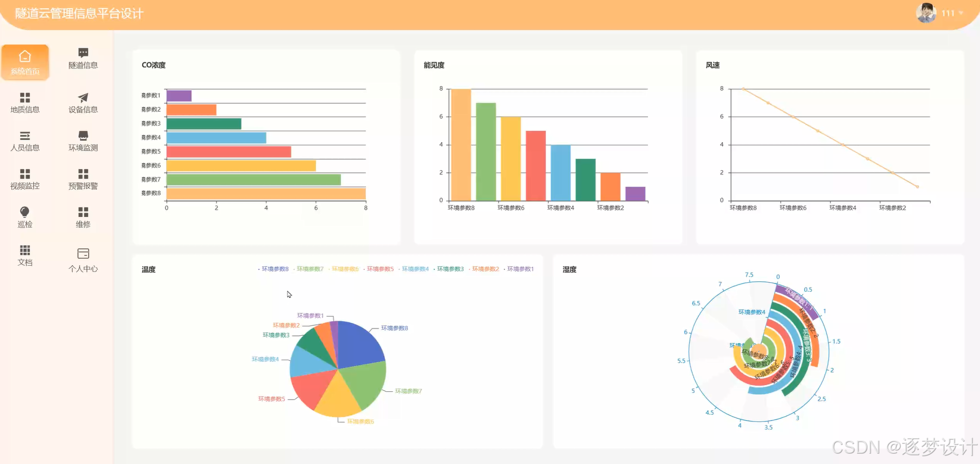Click the 湿度 chart title
Viewport: 980px width, 464px height.
[x=570, y=269]
